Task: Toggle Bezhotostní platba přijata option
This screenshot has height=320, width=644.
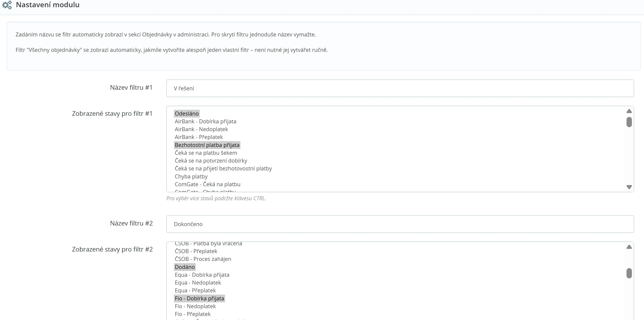Action: (x=207, y=145)
